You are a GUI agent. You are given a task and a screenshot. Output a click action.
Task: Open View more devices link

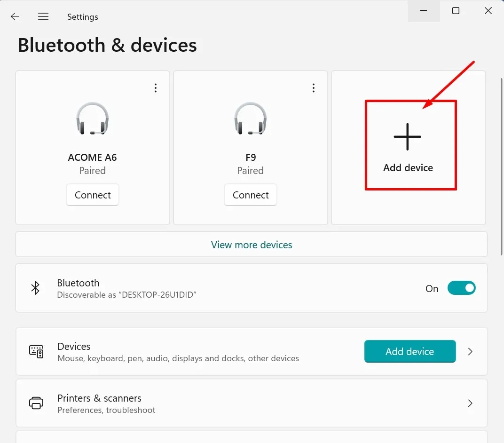tap(252, 245)
